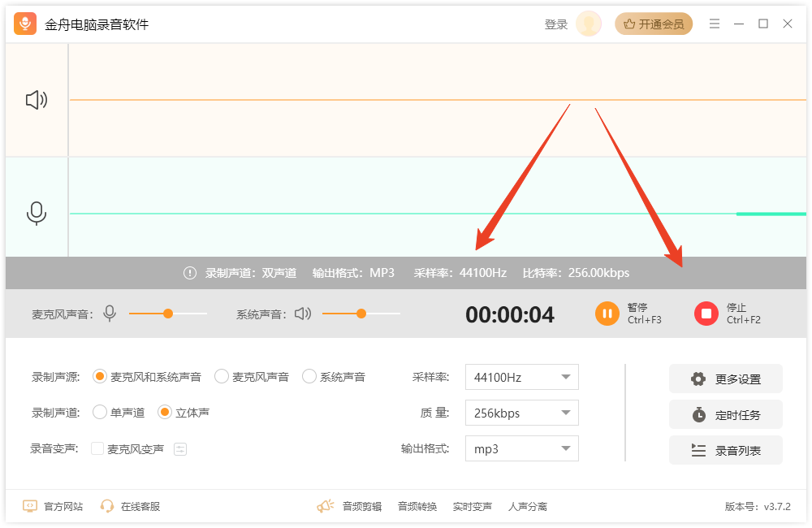812x528 pixels.
Task: Click the orange microphone app logo
Action: (25, 24)
